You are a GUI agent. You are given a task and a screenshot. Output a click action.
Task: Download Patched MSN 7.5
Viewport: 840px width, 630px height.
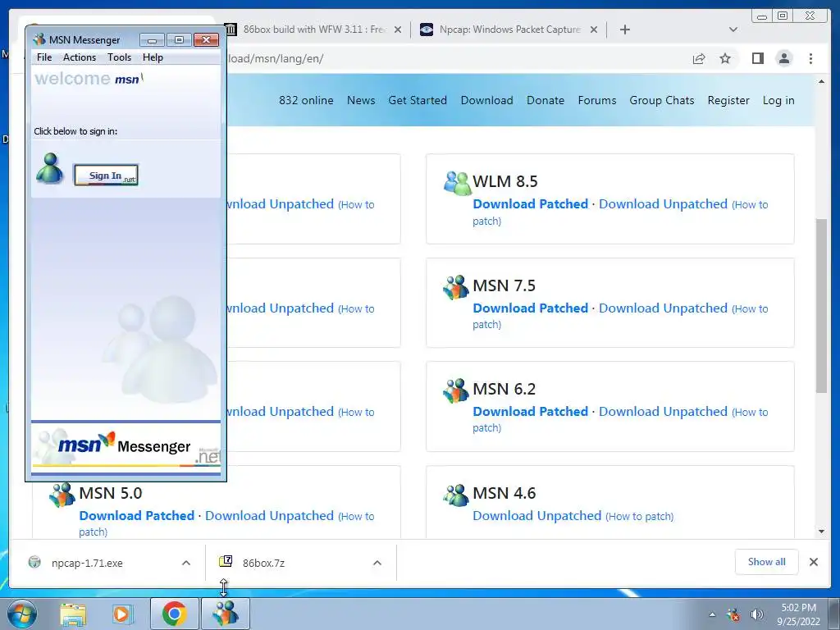click(x=531, y=308)
